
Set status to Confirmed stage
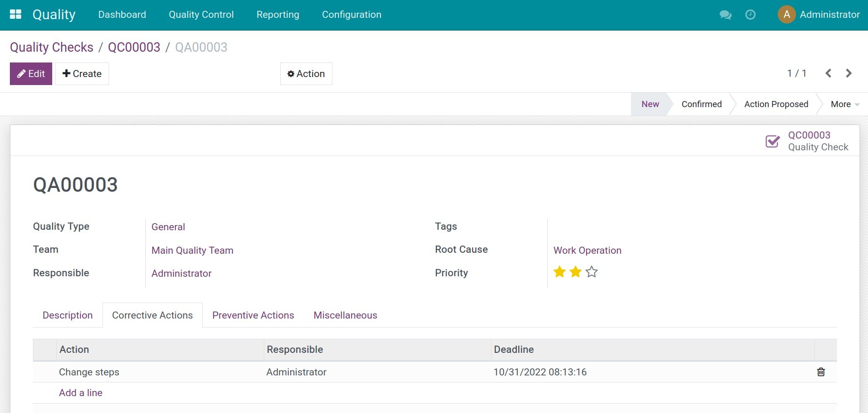(701, 104)
